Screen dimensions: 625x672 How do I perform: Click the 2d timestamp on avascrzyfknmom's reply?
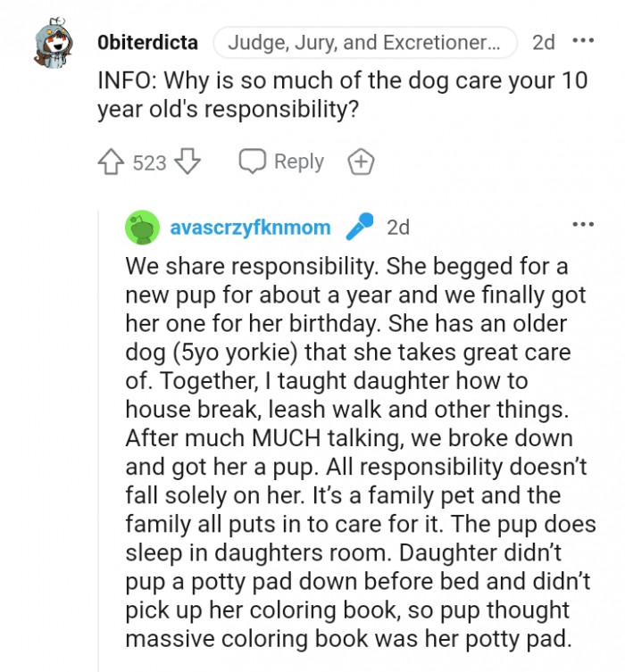point(398,228)
